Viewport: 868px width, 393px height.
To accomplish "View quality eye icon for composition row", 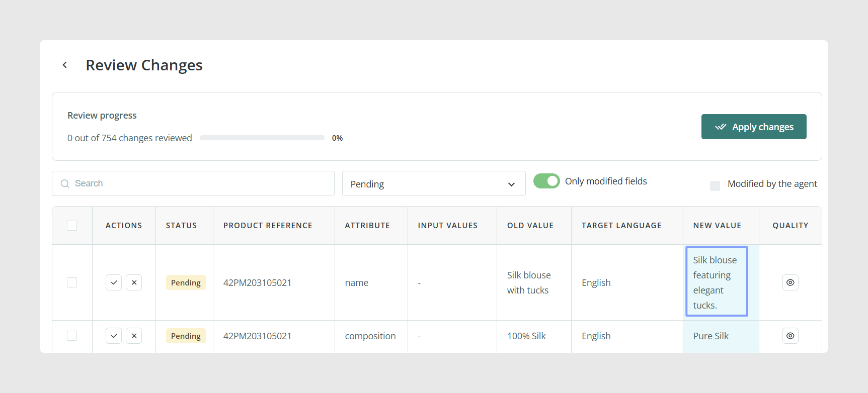I will [x=791, y=336].
